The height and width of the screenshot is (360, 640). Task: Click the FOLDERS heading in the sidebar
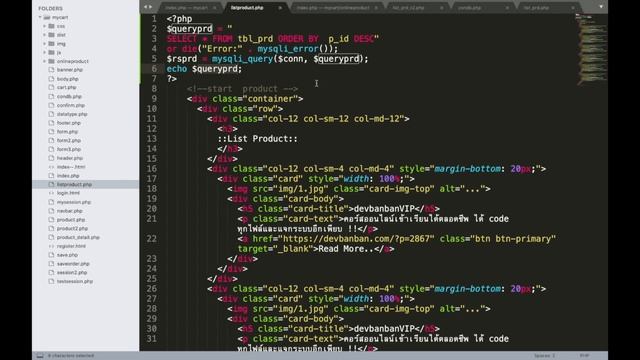click(x=51, y=8)
